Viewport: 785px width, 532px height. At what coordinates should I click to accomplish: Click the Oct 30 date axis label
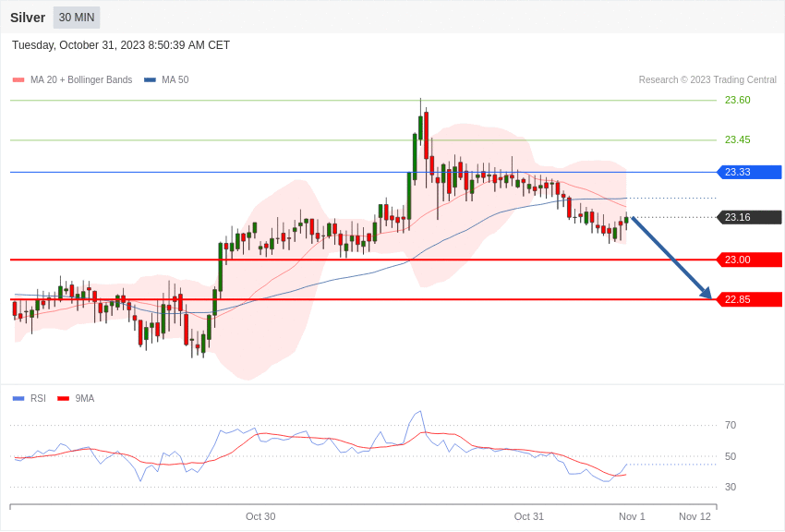click(260, 516)
